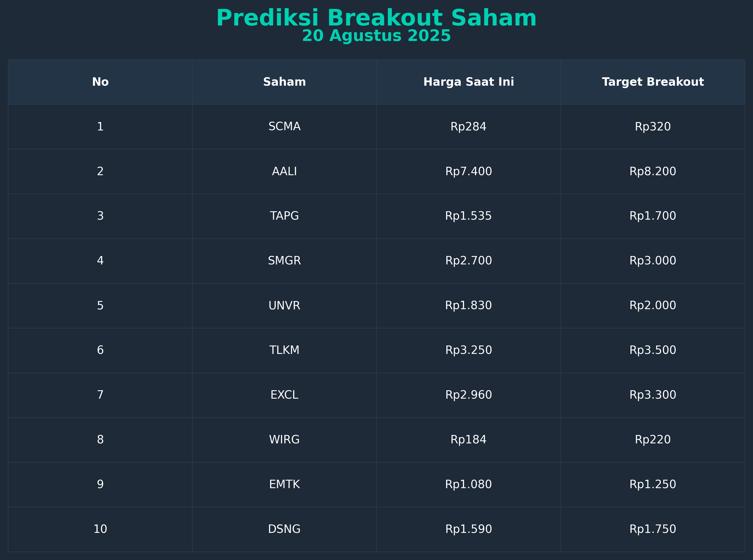Click the No column header
This screenshot has width=753, height=560.
pos(100,82)
